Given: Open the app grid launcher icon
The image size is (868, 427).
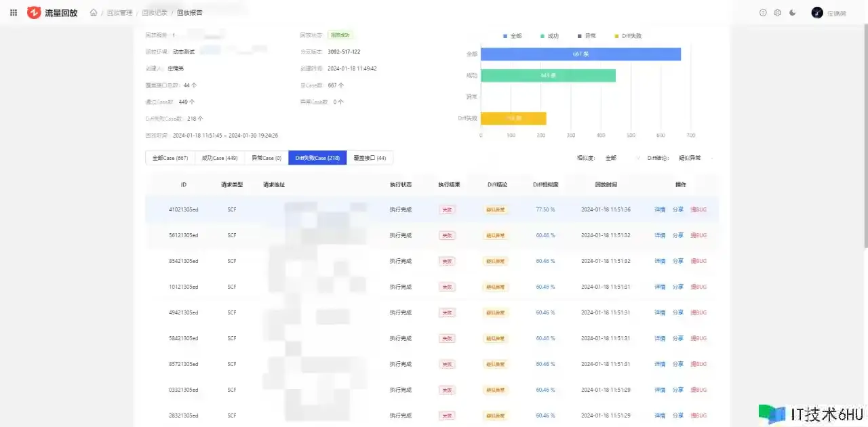Looking at the screenshot, I should 14,13.
